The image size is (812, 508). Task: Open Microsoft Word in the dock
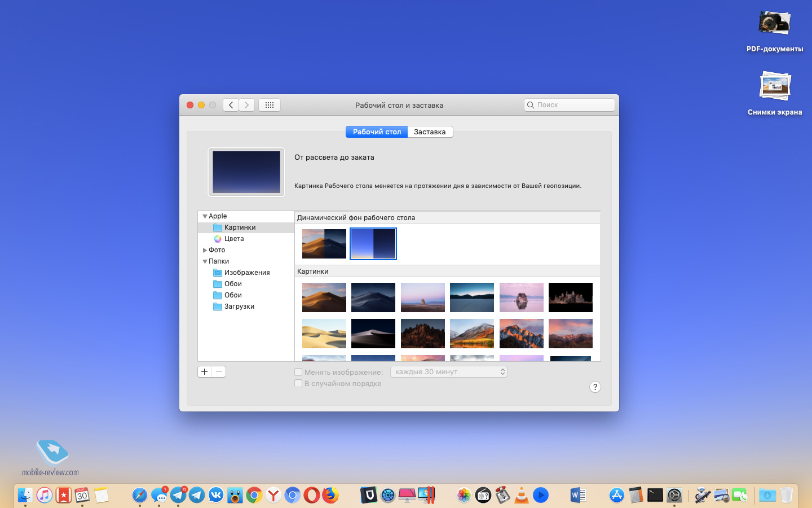(x=579, y=495)
